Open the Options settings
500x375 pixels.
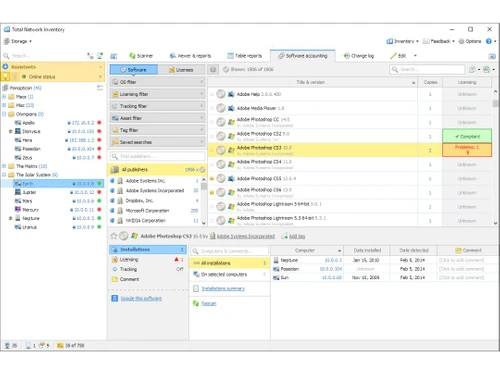click(x=470, y=41)
